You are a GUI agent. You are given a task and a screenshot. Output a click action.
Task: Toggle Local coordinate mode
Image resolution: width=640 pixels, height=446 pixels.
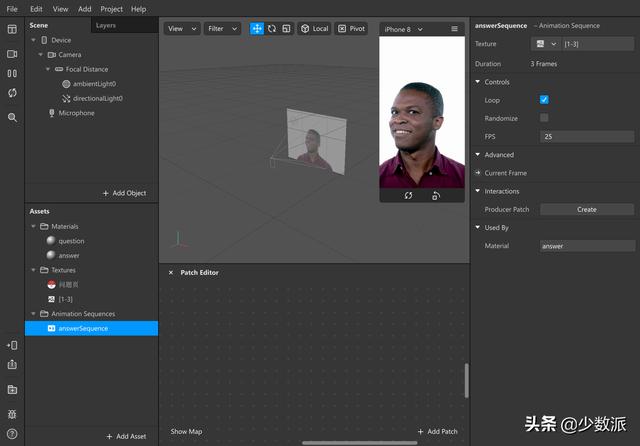tap(314, 29)
